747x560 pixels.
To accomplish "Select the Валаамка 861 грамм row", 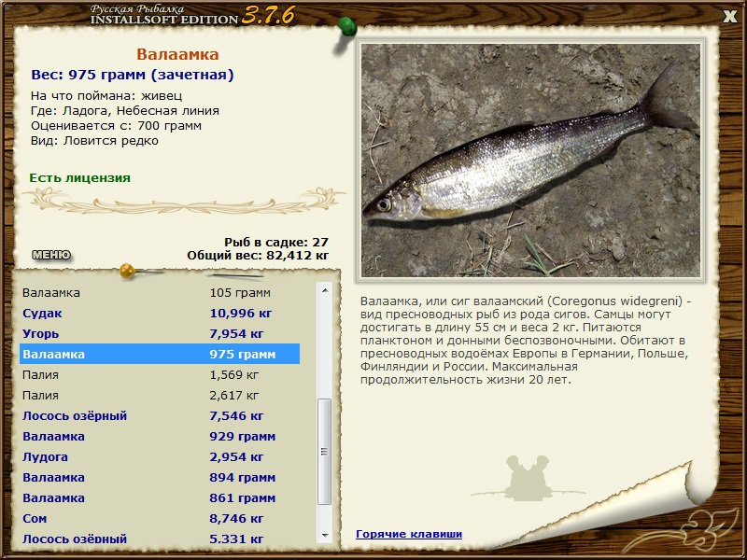I will click(x=160, y=497).
